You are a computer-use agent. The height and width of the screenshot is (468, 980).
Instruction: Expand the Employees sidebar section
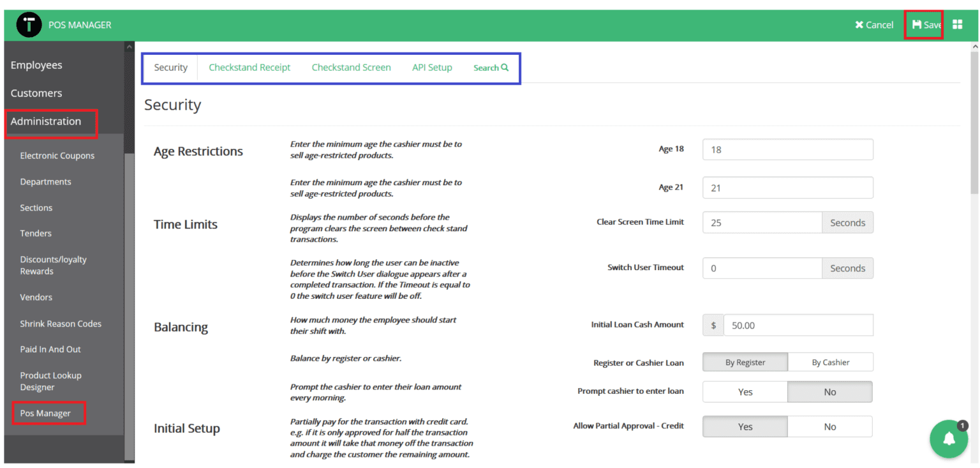pyautogui.click(x=36, y=65)
